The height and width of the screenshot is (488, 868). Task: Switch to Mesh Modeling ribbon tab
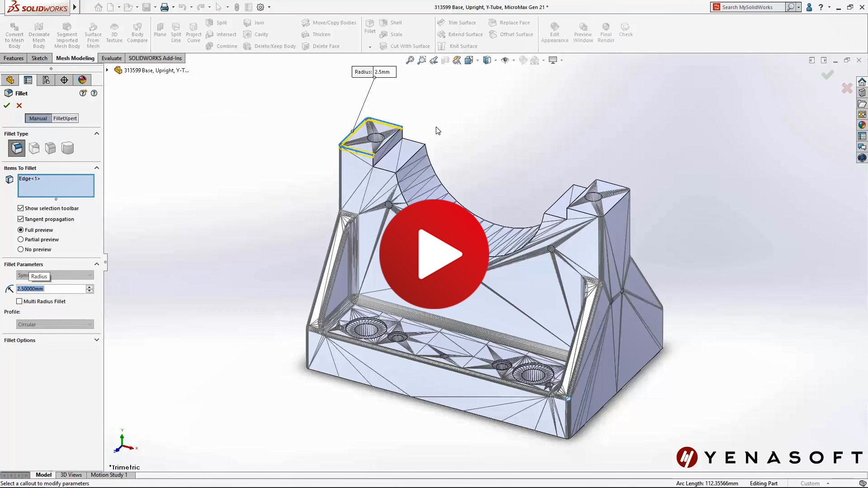[75, 58]
